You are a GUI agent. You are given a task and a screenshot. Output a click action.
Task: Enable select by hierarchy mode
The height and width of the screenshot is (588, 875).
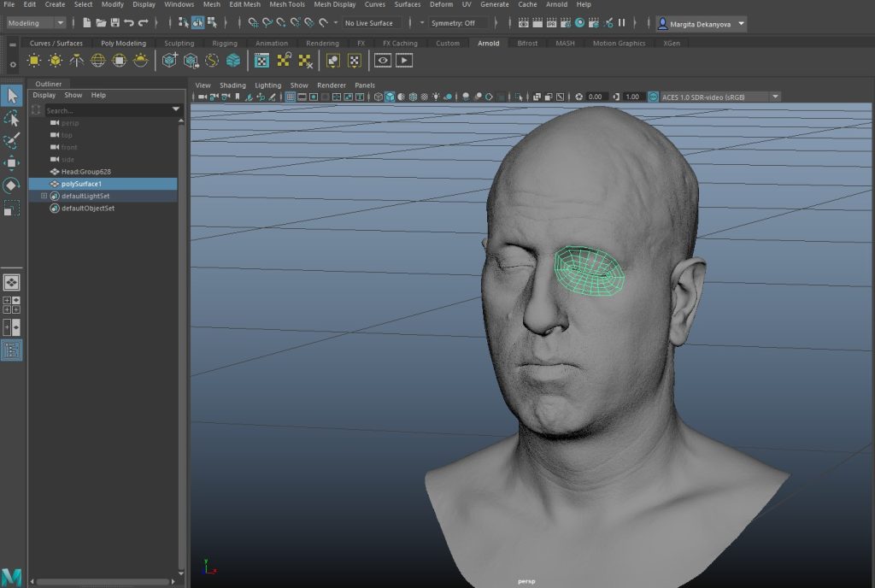click(184, 23)
